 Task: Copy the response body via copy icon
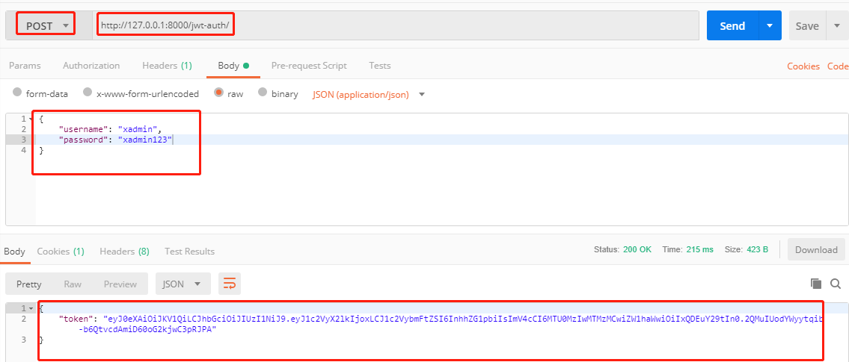(815, 284)
